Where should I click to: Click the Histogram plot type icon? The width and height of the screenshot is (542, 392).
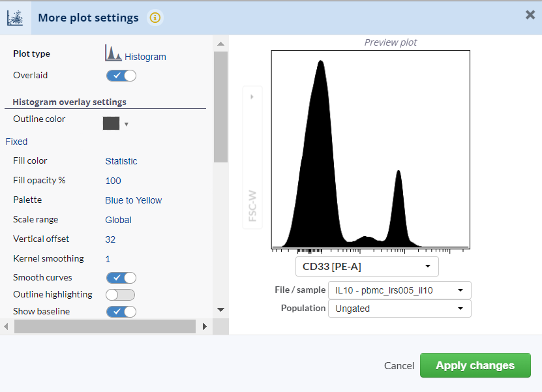(x=113, y=53)
